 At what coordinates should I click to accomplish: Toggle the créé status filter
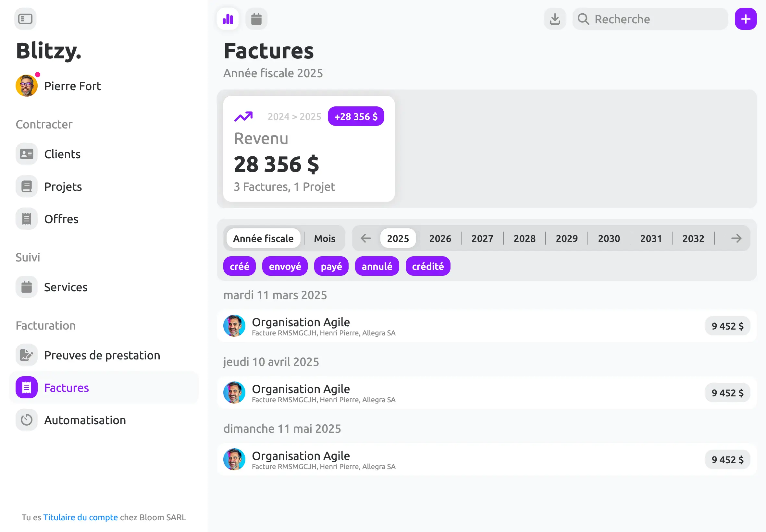tap(240, 266)
